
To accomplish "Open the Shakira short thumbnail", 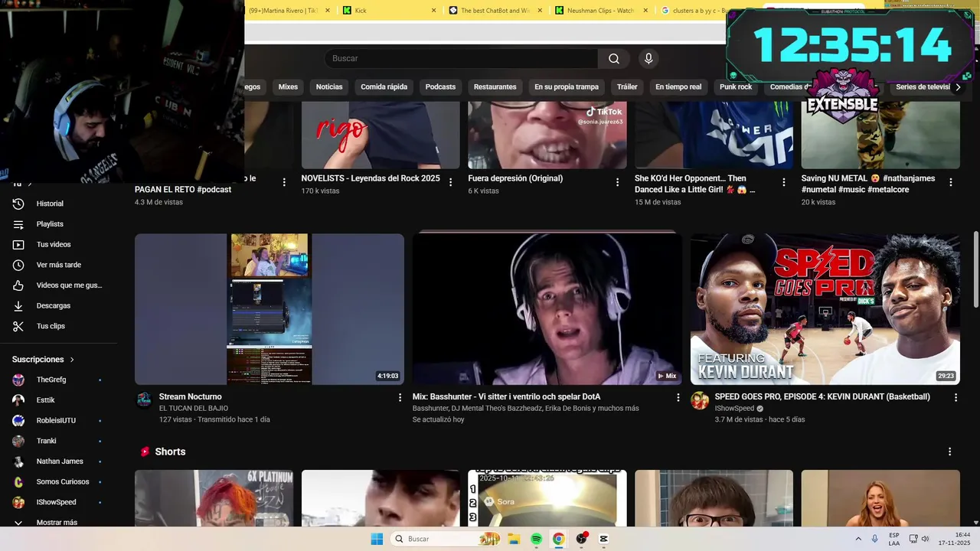I will (x=880, y=498).
